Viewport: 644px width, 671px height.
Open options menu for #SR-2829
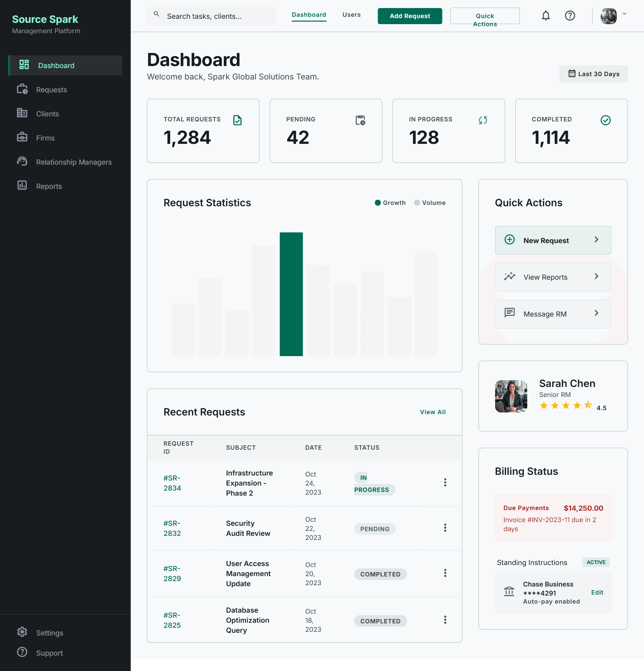(x=445, y=573)
